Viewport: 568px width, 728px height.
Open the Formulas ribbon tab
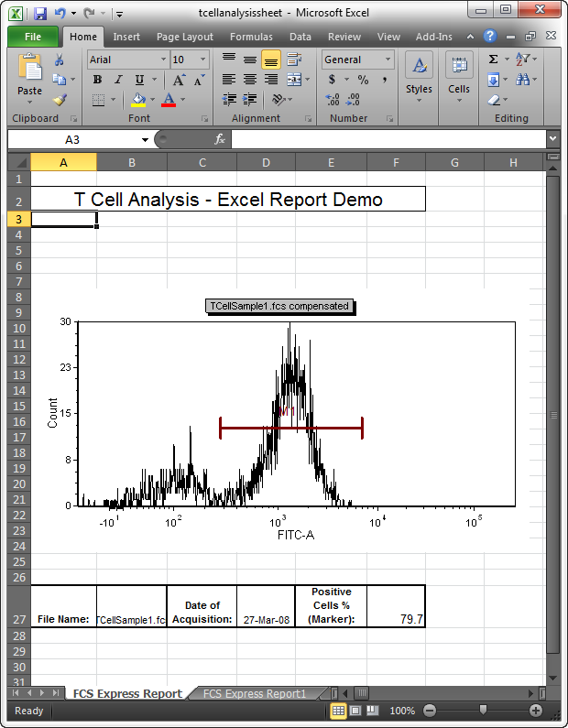click(250, 37)
